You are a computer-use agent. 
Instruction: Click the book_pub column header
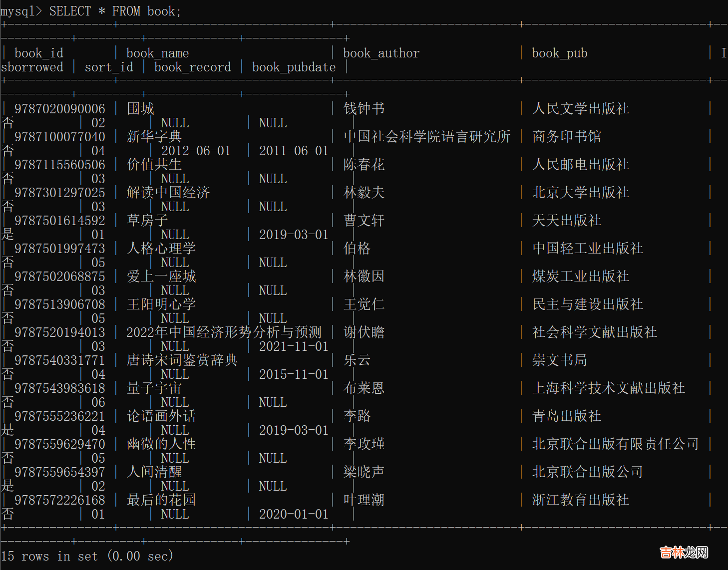[560, 53]
